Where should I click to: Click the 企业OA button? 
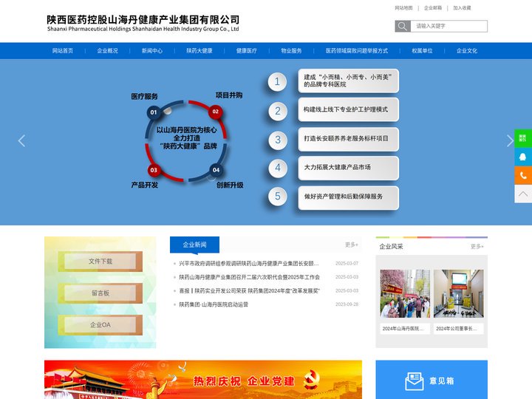[x=100, y=324]
